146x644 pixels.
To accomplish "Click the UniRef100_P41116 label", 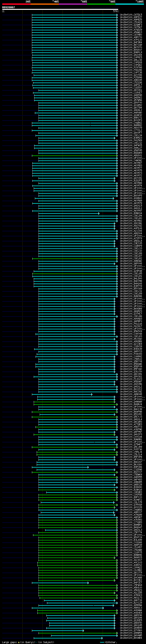I will (131, 324).
